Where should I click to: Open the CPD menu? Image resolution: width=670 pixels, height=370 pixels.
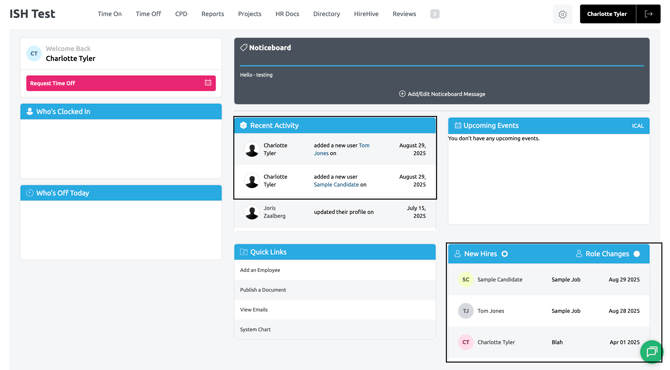click(x=181, y=14)
